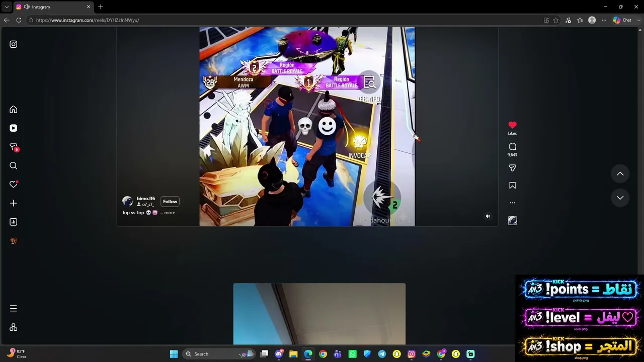This screenshot has height=362, width=644.
Task: Open BlueStacks from the taskbar
Action: (x=426, y=354)
